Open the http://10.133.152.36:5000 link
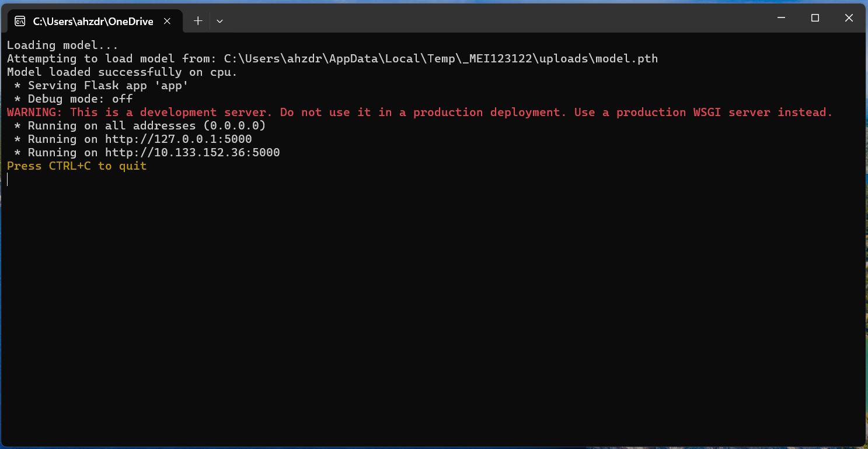The image size is (868, 449). click(x=192, y=152)
